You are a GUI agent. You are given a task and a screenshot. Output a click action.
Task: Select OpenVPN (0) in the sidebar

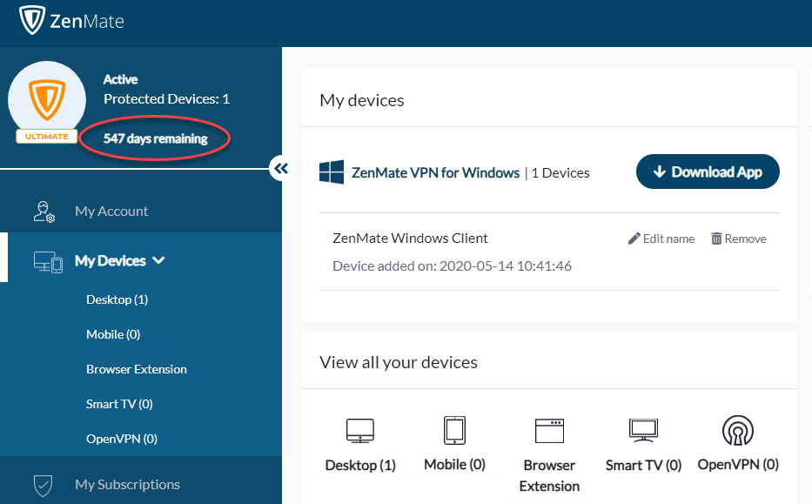pos(122,439)
